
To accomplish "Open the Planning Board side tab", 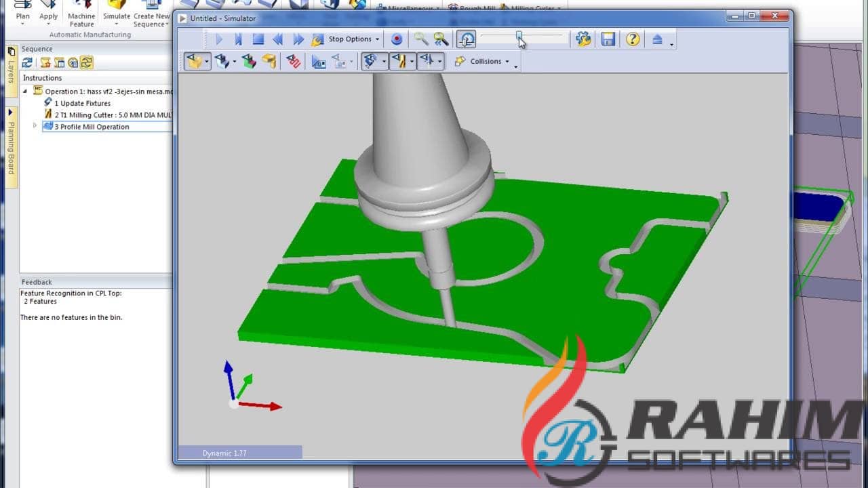I will pos(11,147).
